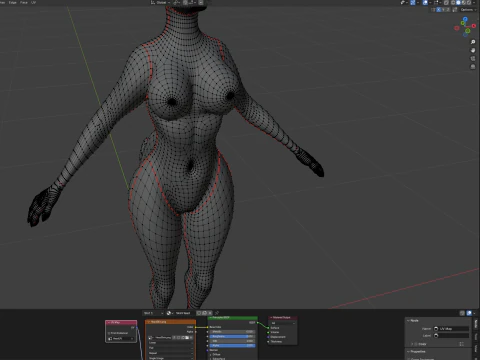Click the zoom magnifier viewport icon
This screenshot has width=480, height=360.
point(473,42)
